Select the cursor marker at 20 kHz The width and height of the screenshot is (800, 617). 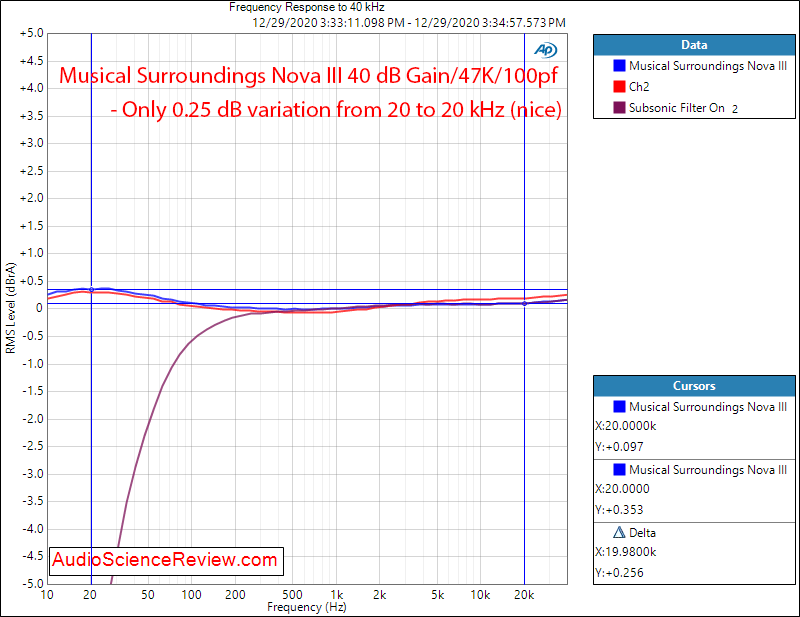524,304
